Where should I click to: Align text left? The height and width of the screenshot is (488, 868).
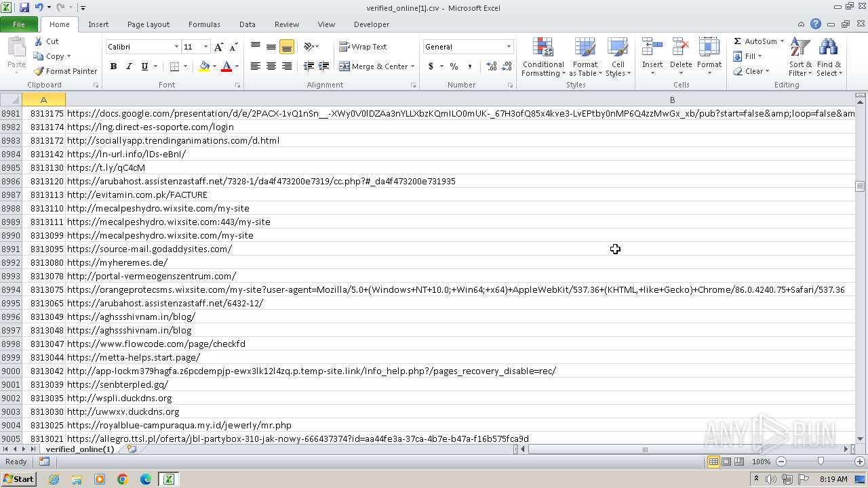pos(256,66)
